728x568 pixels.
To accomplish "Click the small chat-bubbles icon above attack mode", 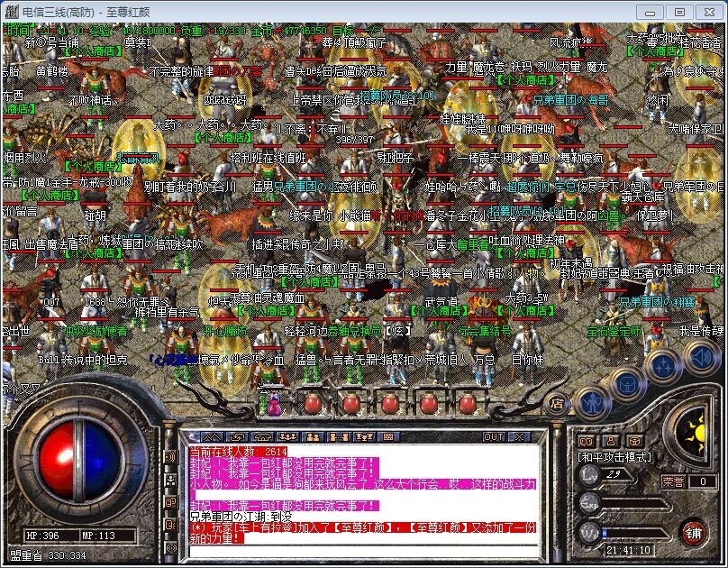I will click(587, 441).
